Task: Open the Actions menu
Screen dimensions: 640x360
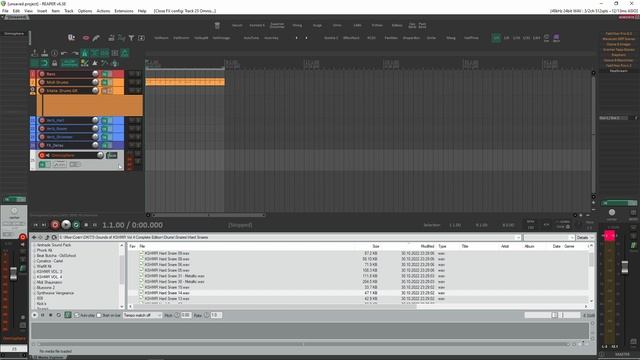Action: (x=103, y=11)
